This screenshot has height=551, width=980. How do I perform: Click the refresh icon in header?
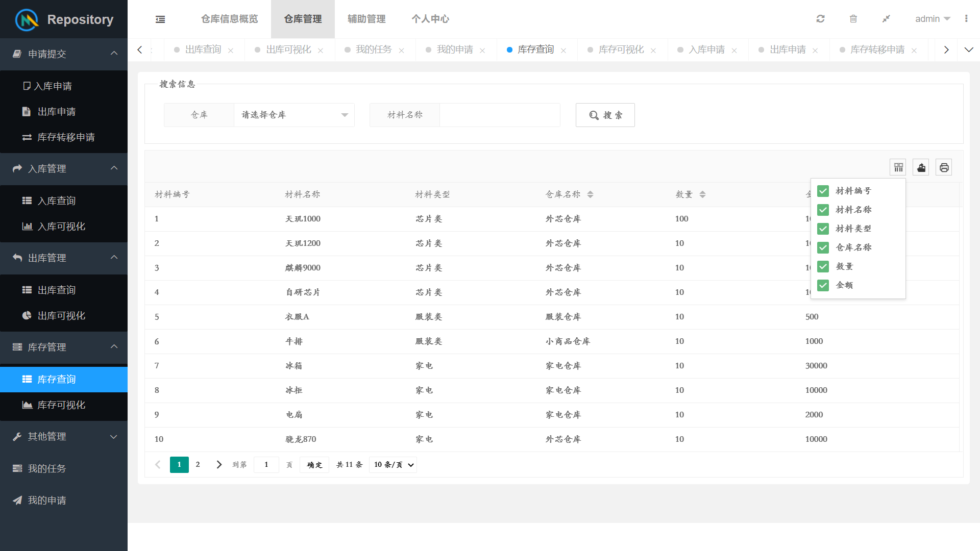click(x=820, y=19)
